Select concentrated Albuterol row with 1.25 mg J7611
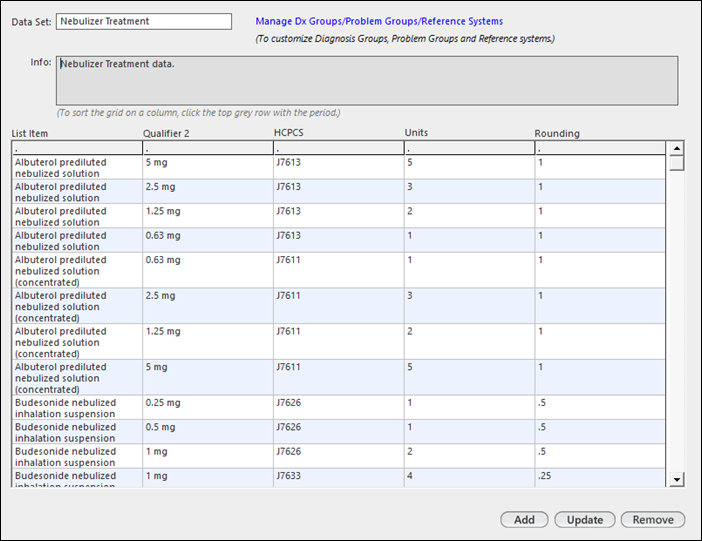Image resolution: width=702 pixels, height=541 pixels. point(338,342)
